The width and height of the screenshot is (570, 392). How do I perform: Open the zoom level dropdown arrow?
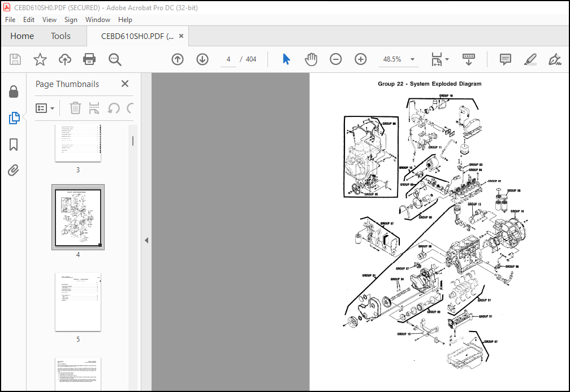(x=413, y=59)
